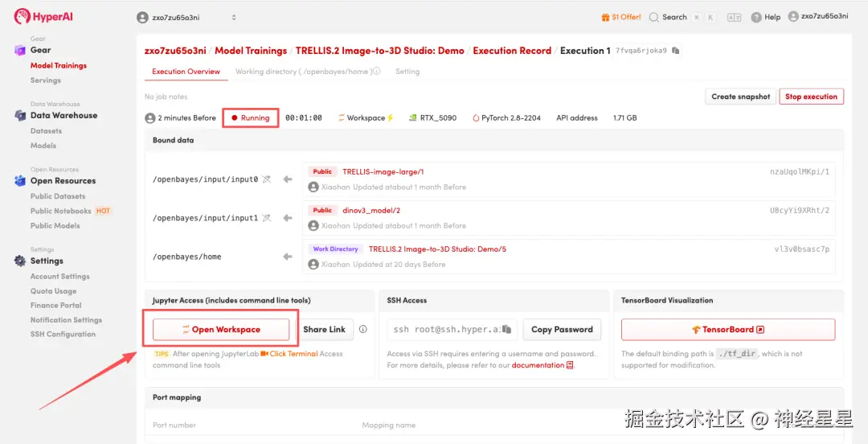Click the user avatar at top right
868x444 pixels.
(x=793, y=17)
